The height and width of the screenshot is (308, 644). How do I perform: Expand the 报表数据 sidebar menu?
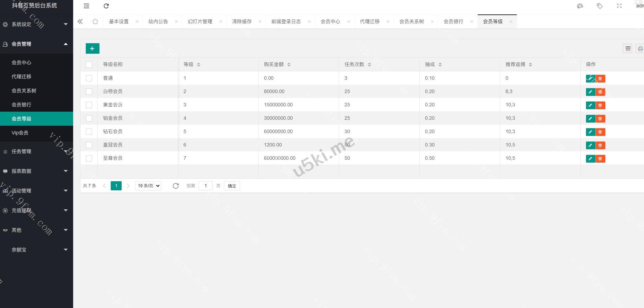(37, 171)
